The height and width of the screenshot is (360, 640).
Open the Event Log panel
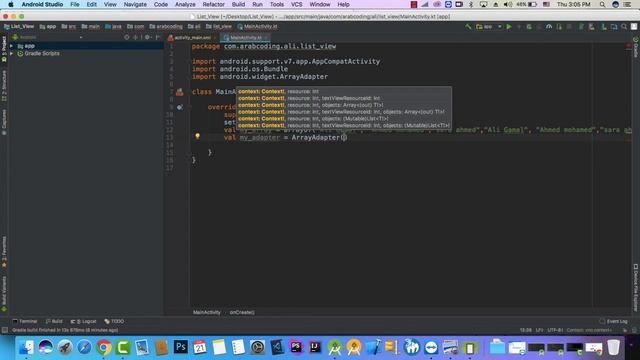(613, 321)
